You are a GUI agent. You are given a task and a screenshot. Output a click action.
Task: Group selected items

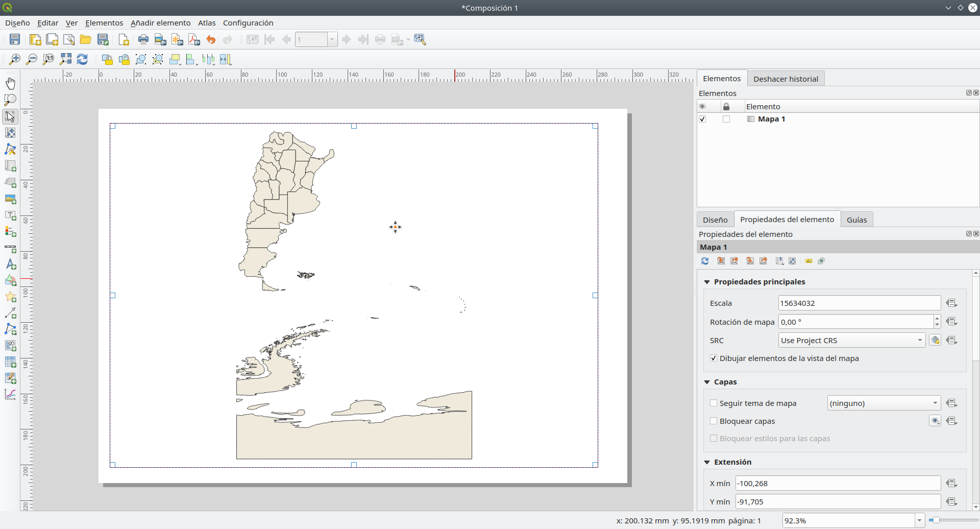point(141,59)
